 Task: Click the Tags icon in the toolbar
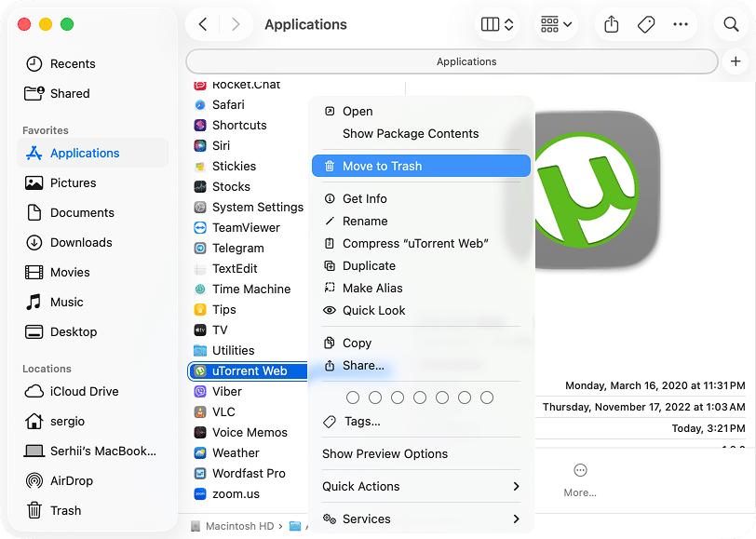click(x=646, y=24)
